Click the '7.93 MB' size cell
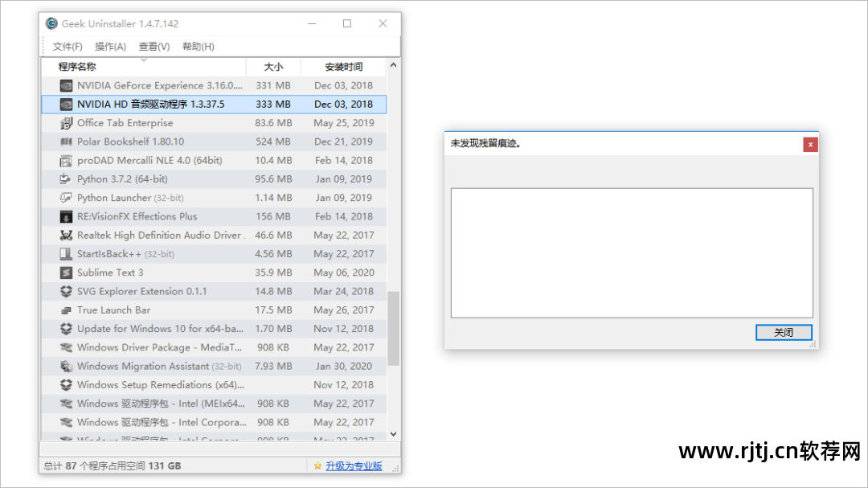 273,366
